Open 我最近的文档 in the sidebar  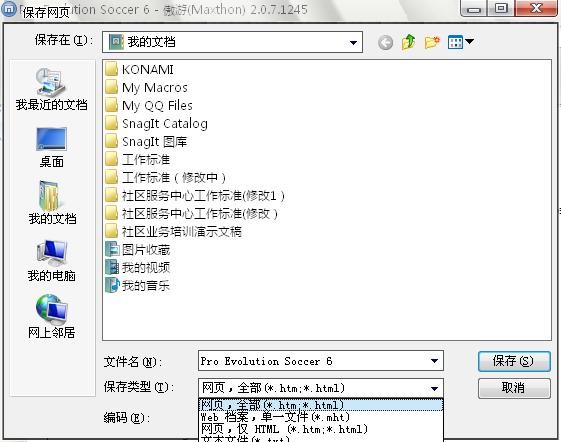click(x=51, y=89)
